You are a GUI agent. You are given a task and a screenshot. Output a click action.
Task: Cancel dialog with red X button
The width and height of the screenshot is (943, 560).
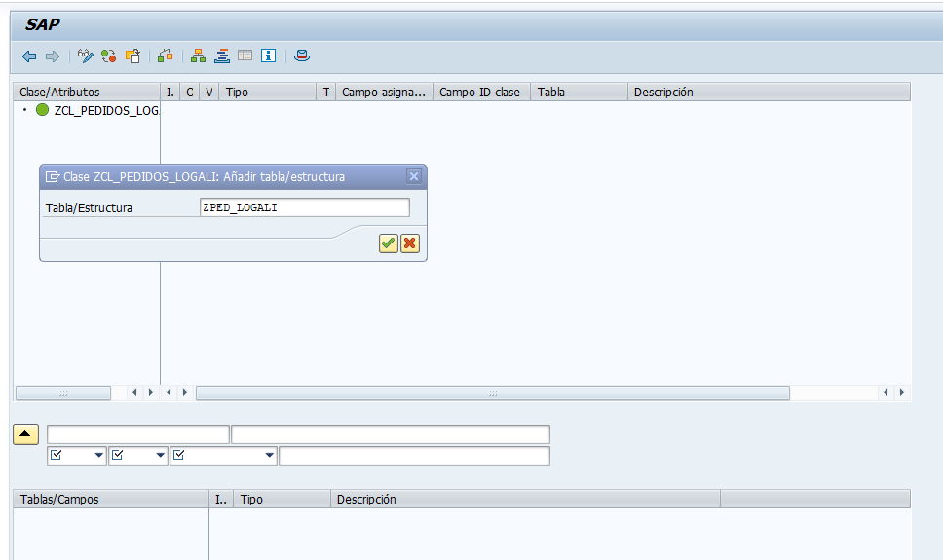[410, 243]
